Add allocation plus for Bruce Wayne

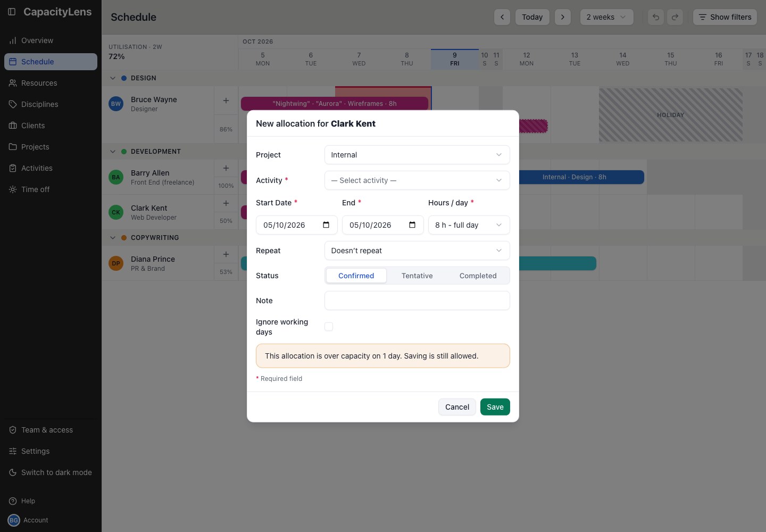(x=226, y=101)
